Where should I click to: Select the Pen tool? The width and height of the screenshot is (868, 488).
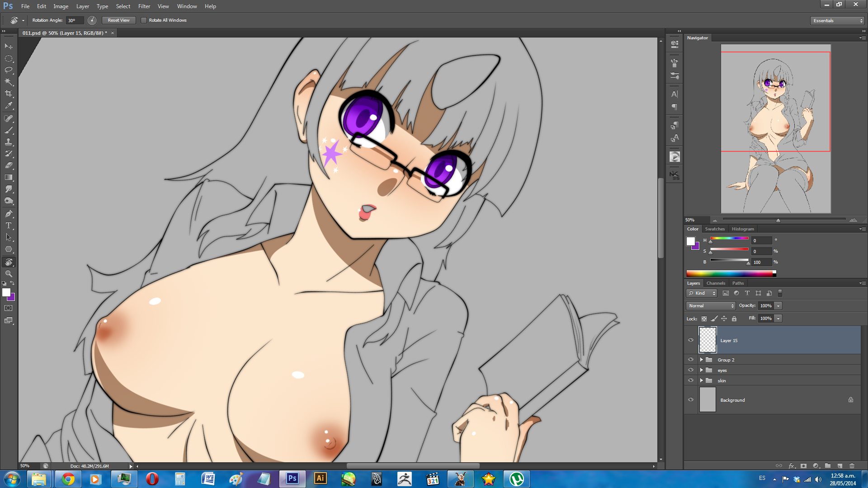[x=9, y=214]
